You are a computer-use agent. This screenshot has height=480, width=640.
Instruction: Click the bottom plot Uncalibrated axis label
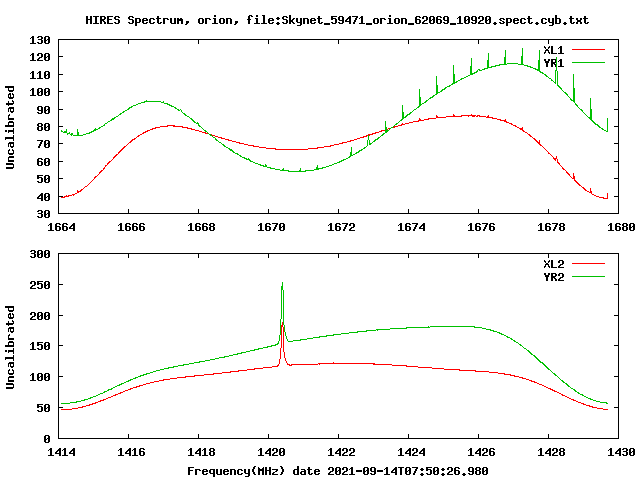(x=10, y=347)
